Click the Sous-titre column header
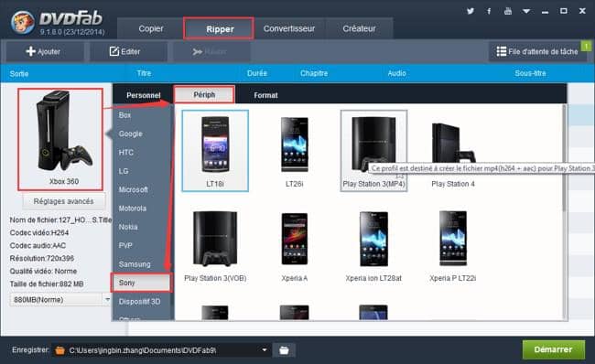 pyautogui.click(x=530, y=73)
